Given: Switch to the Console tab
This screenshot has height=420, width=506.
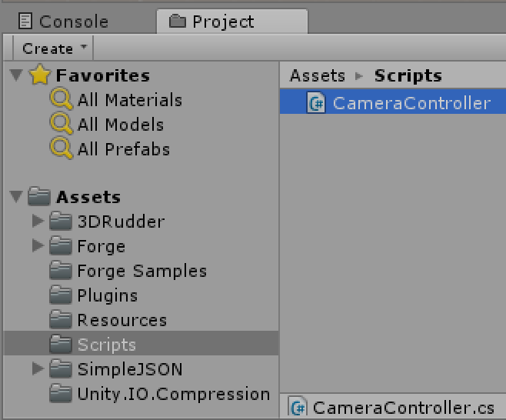Looking at the screenshot, I should pos(64,22).
